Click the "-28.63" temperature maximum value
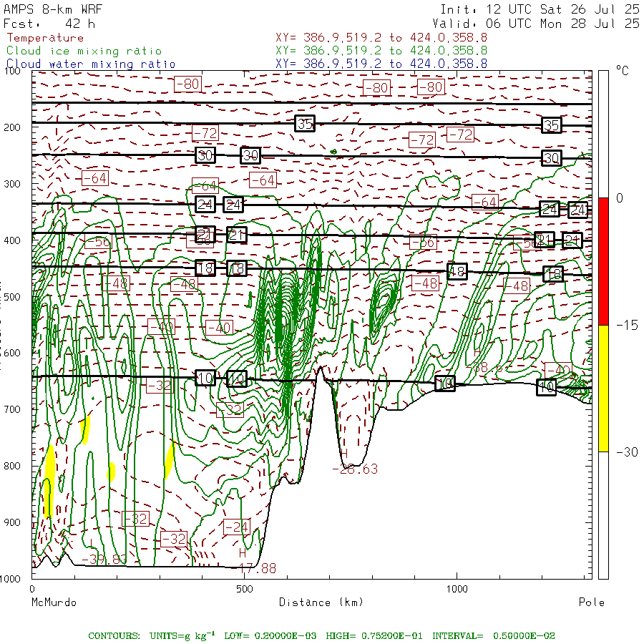644x644 pixels. point(355,469)
